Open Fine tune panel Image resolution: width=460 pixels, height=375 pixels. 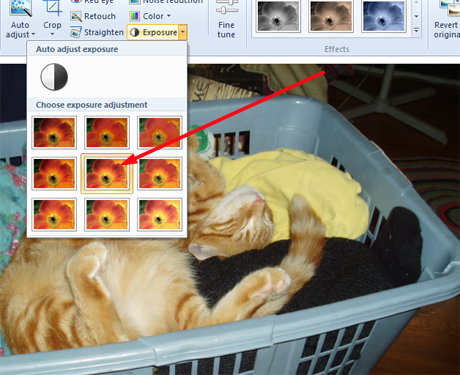[x=227, y=19]
